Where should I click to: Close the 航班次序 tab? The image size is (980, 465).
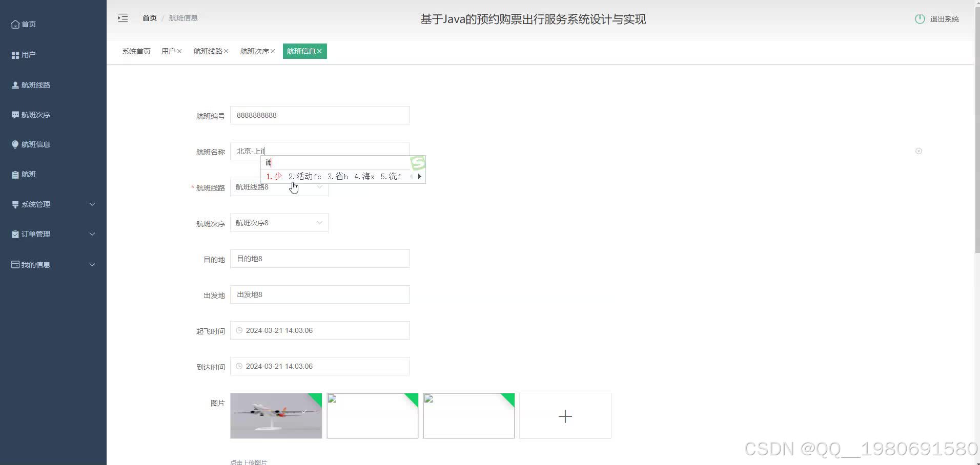pos(273,51)
